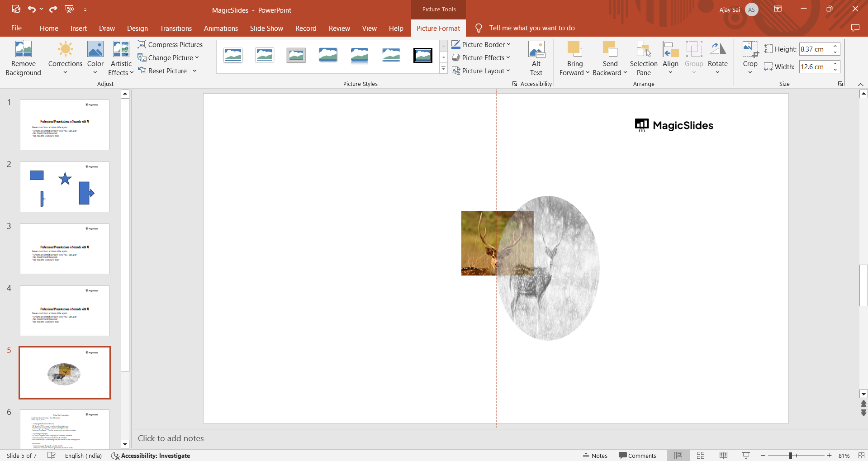868x461 pixels.
Task: Click the Crop tool icon
Action: coord(750,49)
